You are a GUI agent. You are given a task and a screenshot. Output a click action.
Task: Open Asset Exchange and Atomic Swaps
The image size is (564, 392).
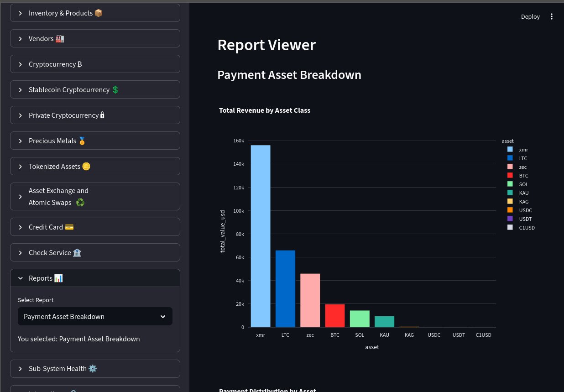pyautogui.click(x=95, y=197)
